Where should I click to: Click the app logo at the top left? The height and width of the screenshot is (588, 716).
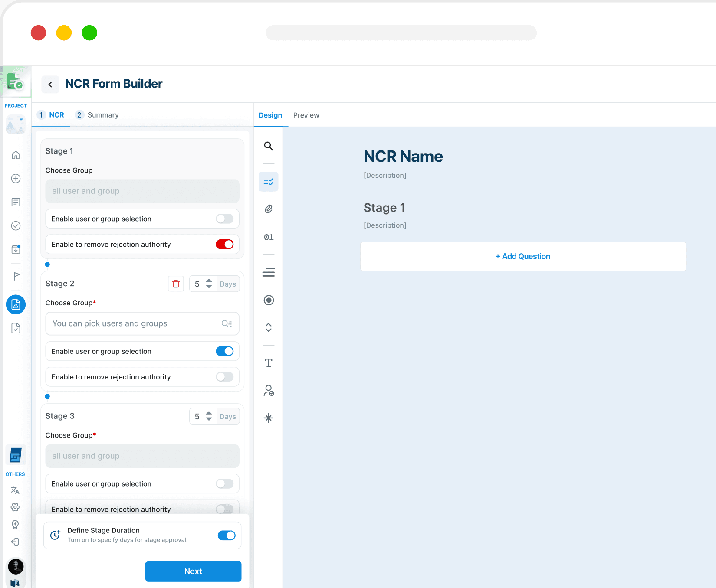coord(15,82)
